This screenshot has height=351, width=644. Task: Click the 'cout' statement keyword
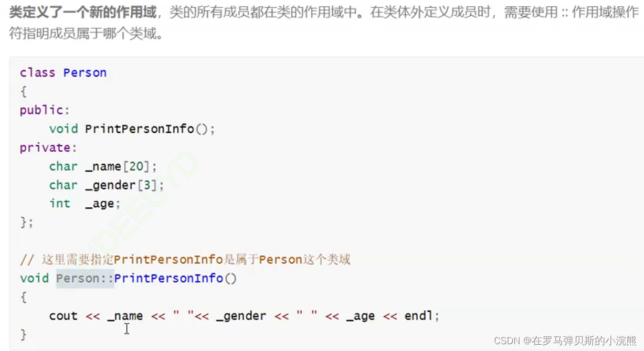[x=64, y=316]
